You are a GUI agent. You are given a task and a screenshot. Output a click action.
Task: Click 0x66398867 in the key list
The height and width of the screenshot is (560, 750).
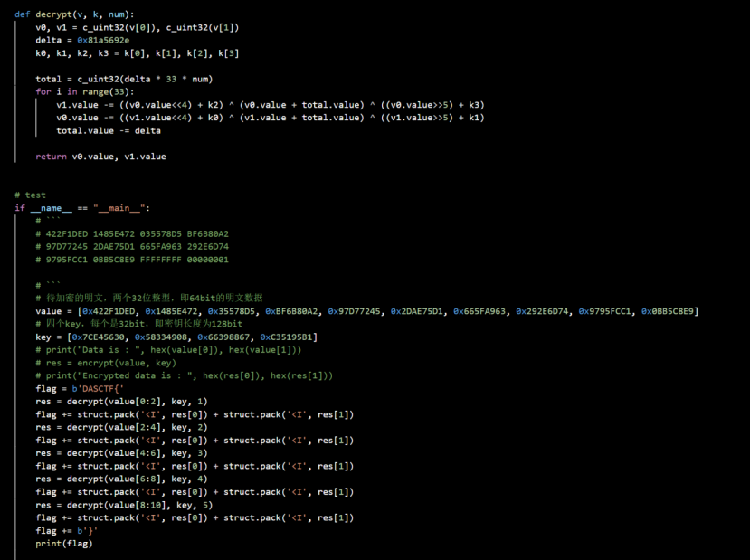coord(223,337)
